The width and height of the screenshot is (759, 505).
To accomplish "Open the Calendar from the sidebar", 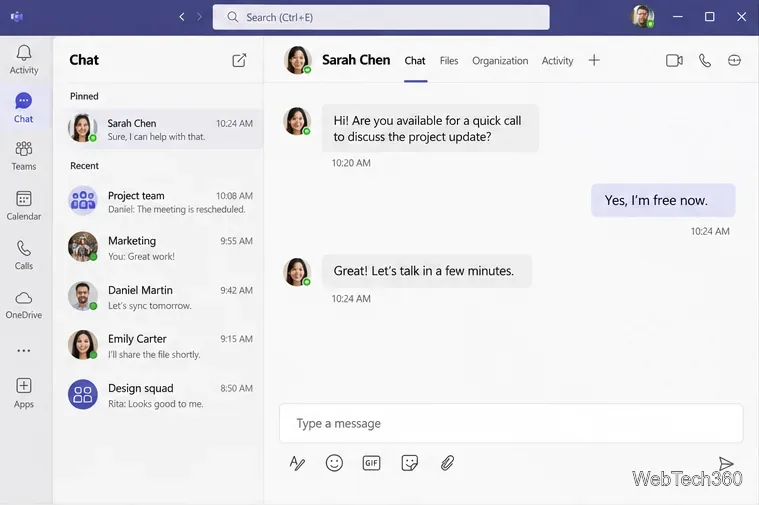I will (x=24, y=206).
